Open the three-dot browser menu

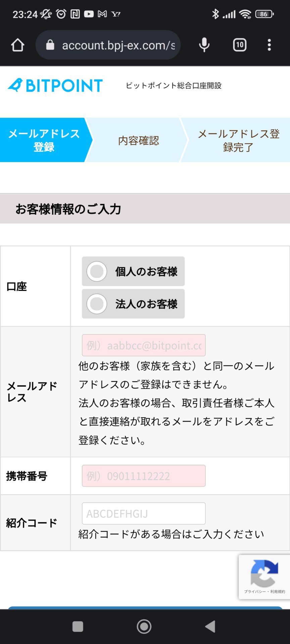[x=269, y=45]
